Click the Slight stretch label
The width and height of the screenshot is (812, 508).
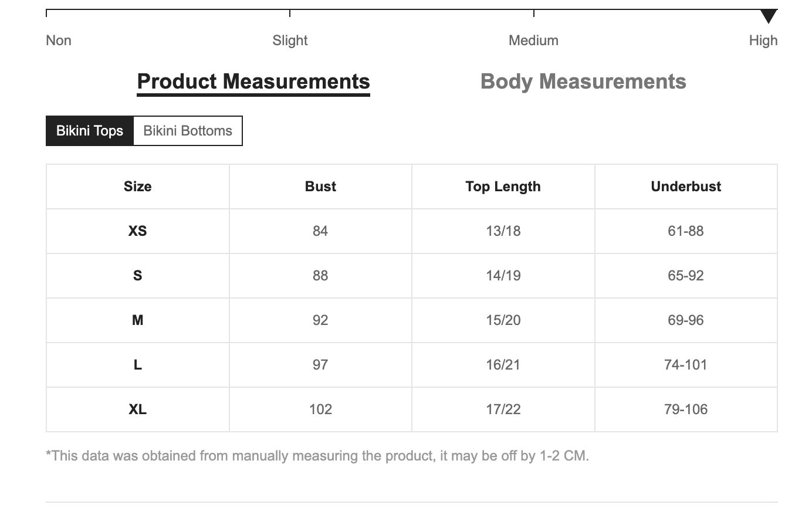pos(290,40)
